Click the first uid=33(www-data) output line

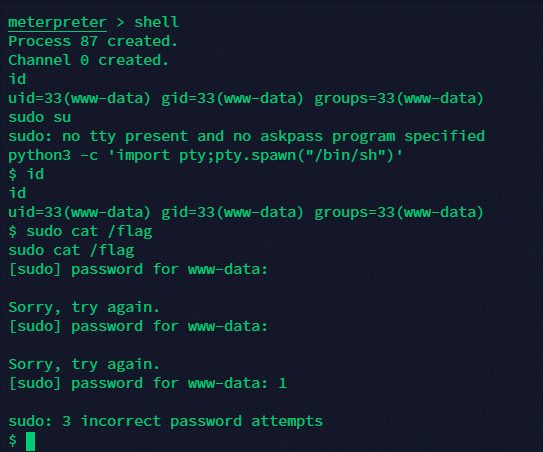[x=246, y=99]
